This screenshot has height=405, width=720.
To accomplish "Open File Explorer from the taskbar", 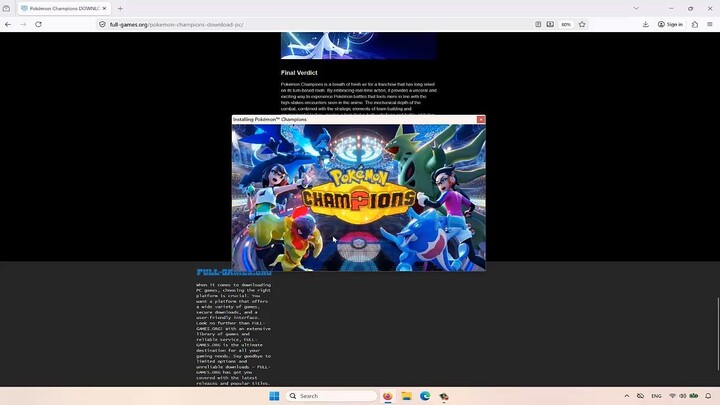I will [406, 396].
